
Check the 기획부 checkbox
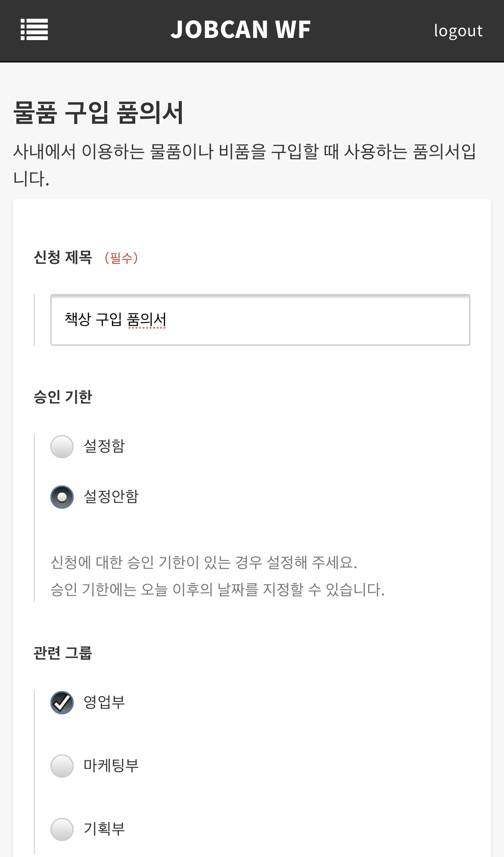(62, 829)
